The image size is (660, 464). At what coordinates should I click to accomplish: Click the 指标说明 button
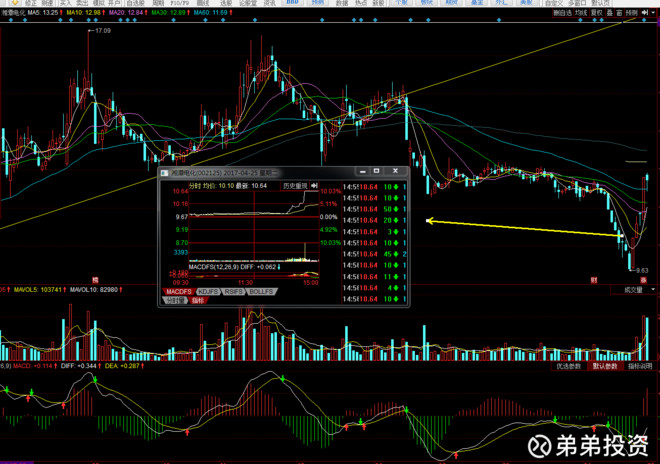point(640,366)
